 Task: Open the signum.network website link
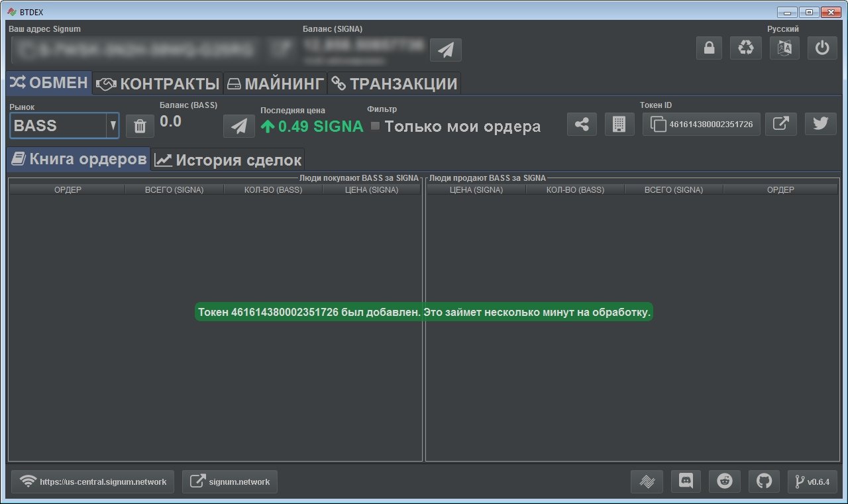(x=230, y=481)
